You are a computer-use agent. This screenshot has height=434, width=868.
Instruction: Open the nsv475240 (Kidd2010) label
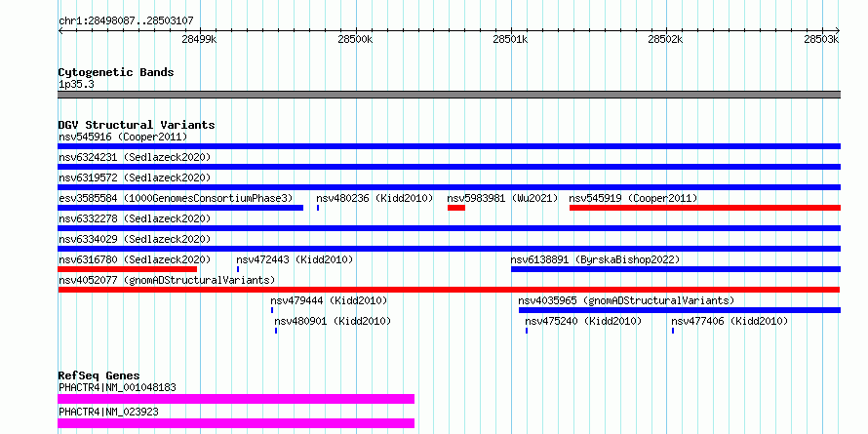click(583, 321)
